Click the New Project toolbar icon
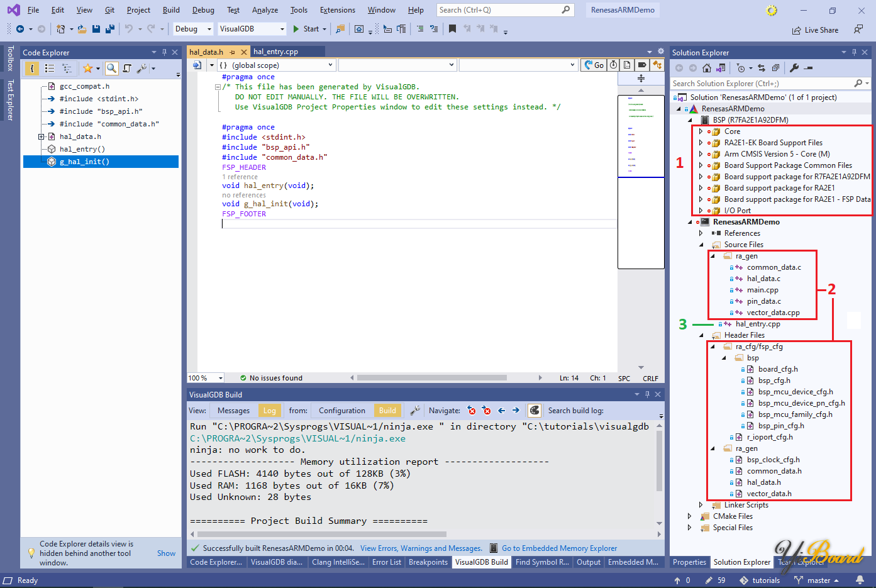 pos(61,29)
